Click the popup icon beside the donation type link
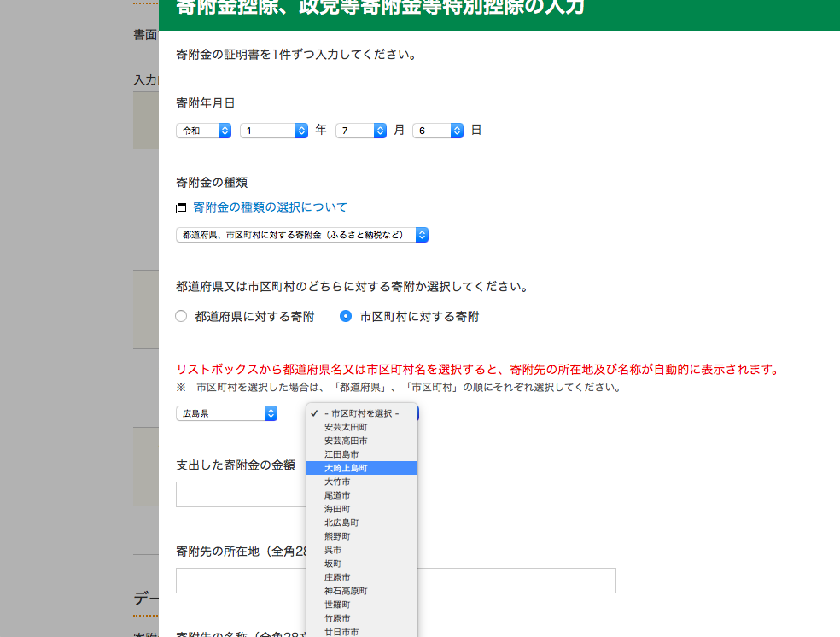The width and height of the screenshot is (840, 637). point(181,207)
